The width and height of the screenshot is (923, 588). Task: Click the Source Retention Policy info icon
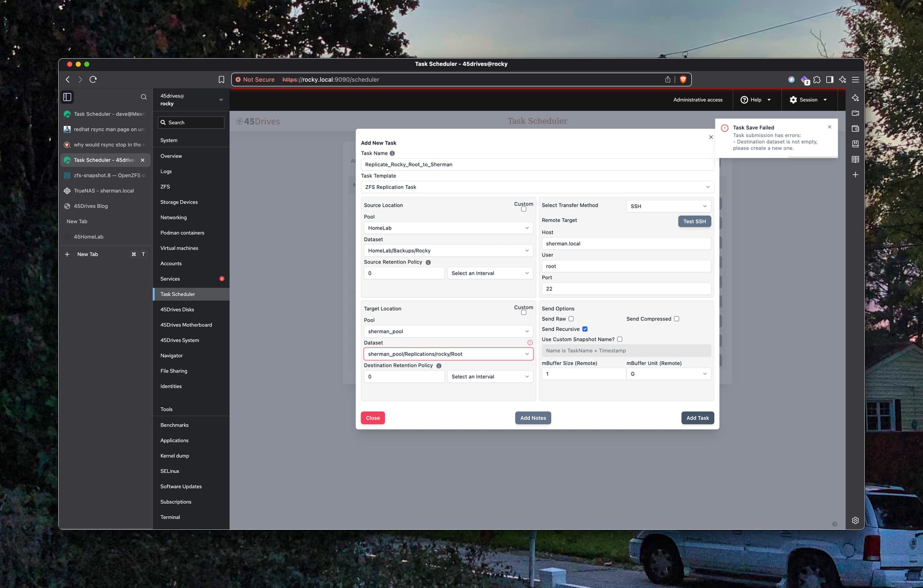click(428, 263)
